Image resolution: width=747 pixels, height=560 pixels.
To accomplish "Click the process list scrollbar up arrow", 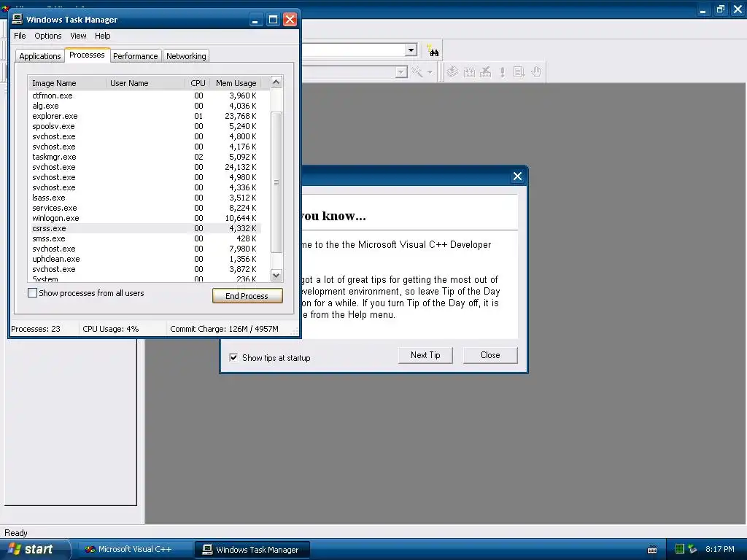I will click(x=276, y=82).
